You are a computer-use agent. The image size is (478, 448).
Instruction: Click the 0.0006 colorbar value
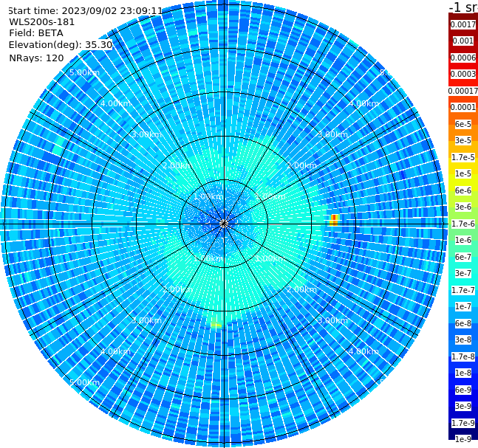click(x=463, y=58)
